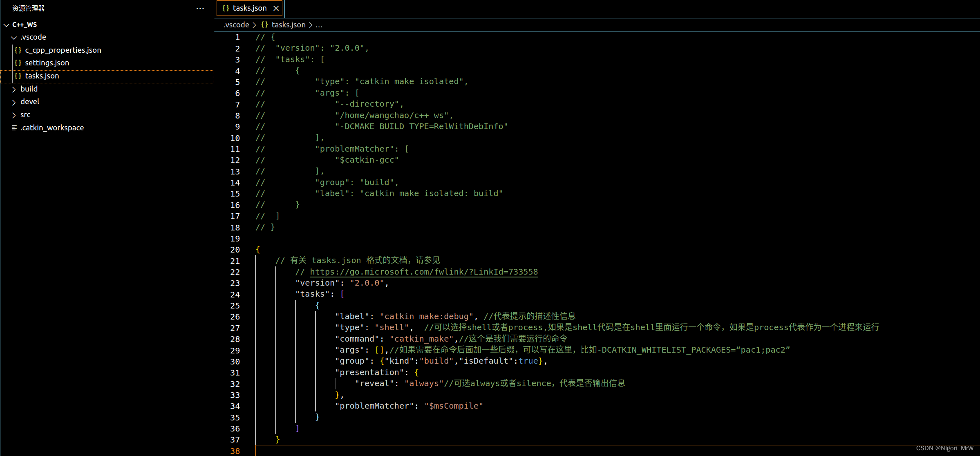Click the {} icon on the tasks.json tab
The image size is (980, 456).
coord(226,8)
